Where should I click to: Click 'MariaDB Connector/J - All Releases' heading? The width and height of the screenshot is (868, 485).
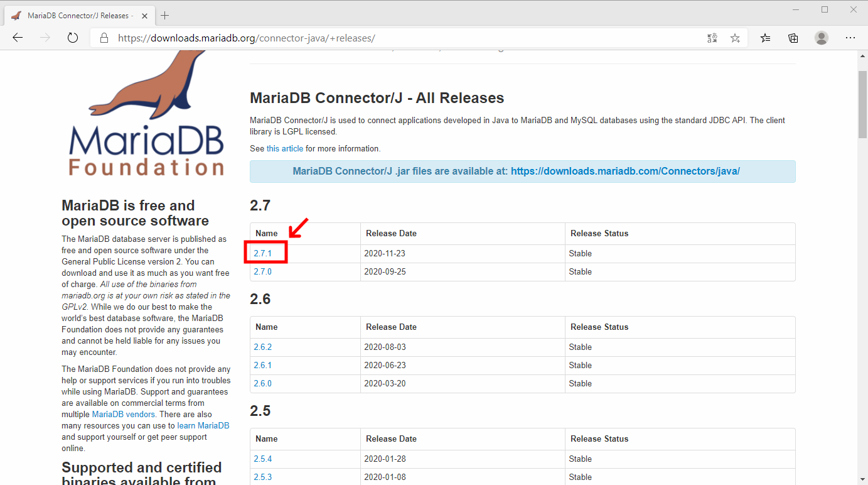click(377, 98)
